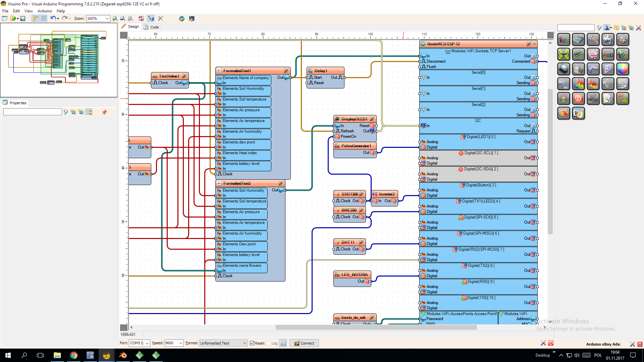
Task: Collapse the NodeMCU ESP-12 board chevron
Action: point(535,44)
